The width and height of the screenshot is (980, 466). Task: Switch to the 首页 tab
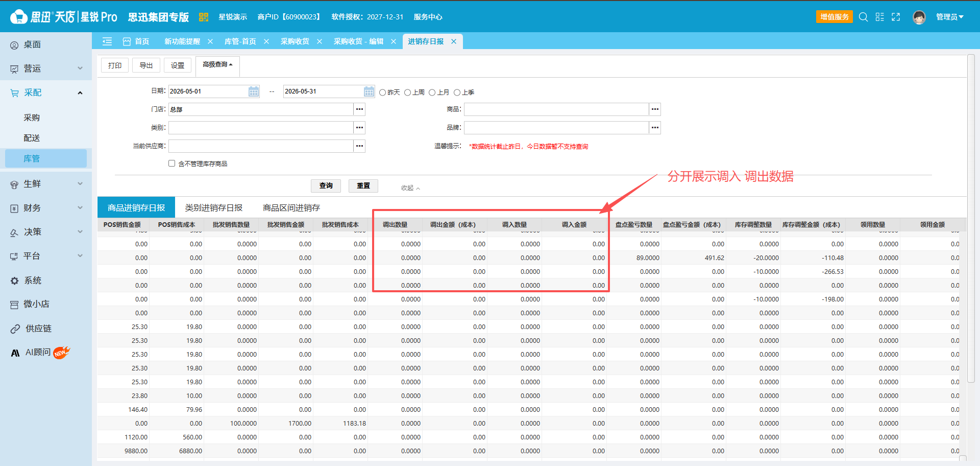136,41
